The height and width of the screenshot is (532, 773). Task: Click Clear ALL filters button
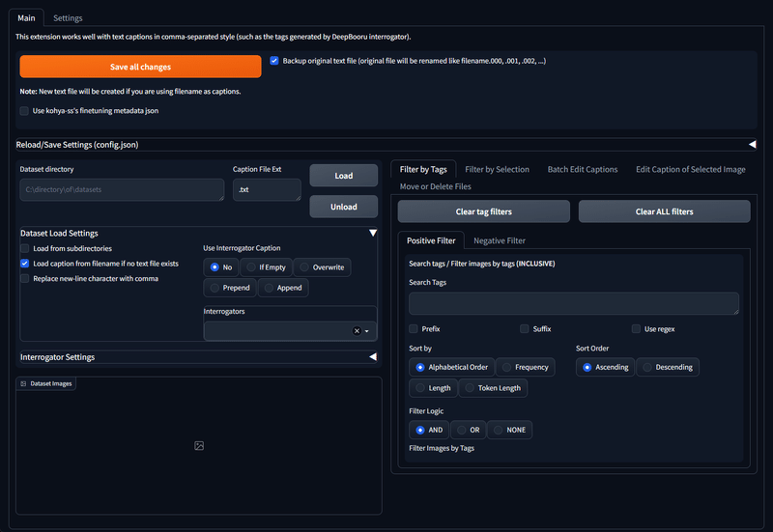pyautogui.click(x=665, y=211)
